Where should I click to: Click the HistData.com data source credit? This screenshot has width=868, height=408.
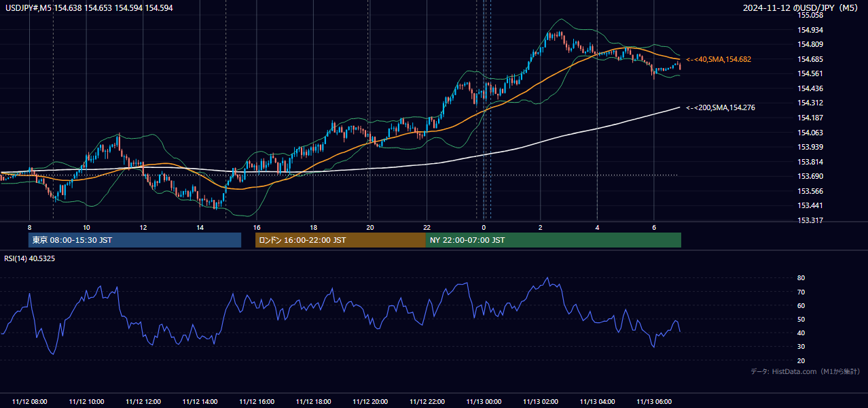[x=805, y=371]
